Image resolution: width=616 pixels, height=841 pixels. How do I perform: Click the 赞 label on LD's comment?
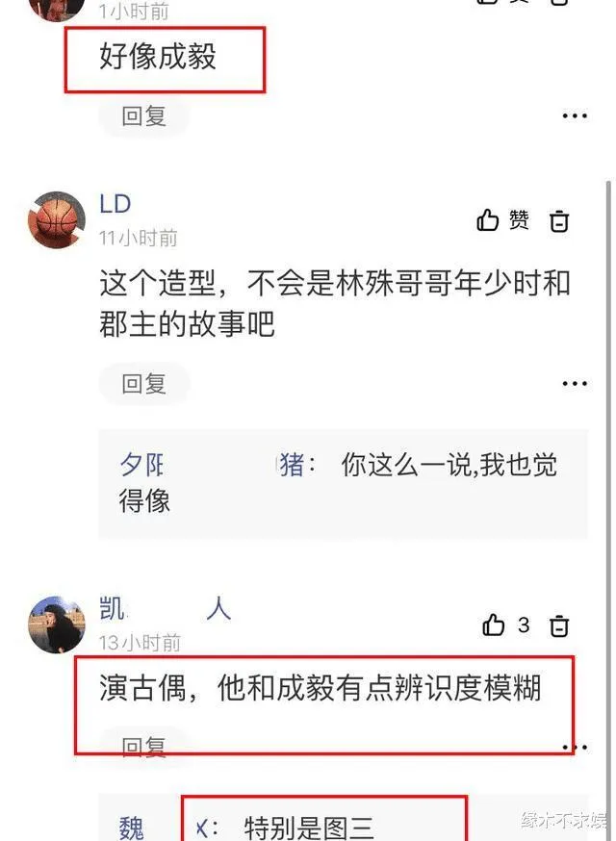[519, 220]
